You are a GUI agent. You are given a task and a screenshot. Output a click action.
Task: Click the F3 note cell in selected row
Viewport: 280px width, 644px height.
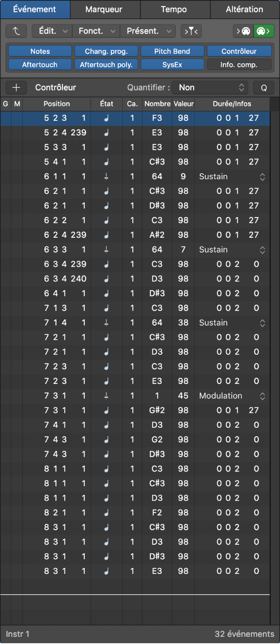[x=157, y=118]
